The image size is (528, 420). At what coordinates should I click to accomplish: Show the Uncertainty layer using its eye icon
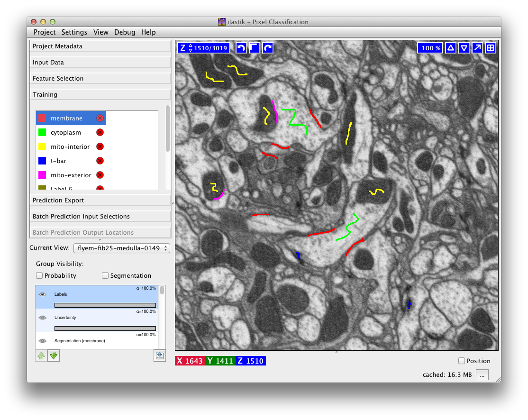tap(43, 318)
